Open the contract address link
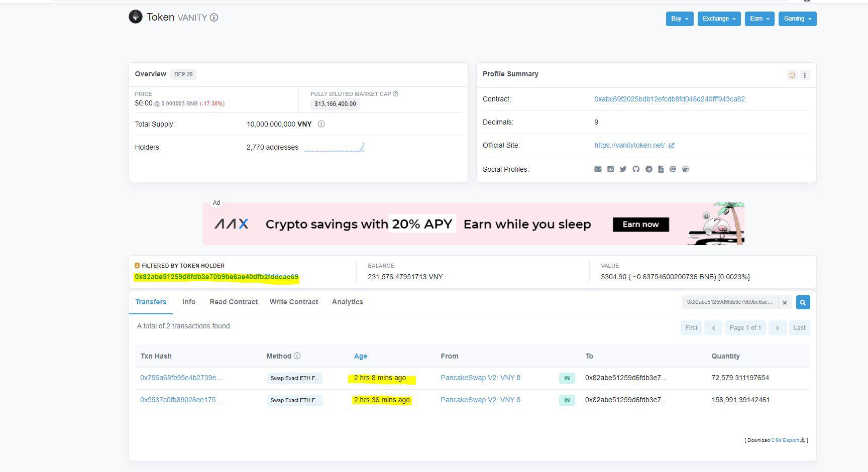 (670, 99)
